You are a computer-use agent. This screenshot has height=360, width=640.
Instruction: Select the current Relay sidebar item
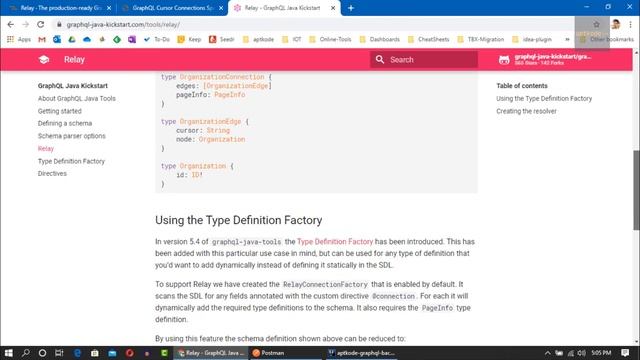(46, 149)
